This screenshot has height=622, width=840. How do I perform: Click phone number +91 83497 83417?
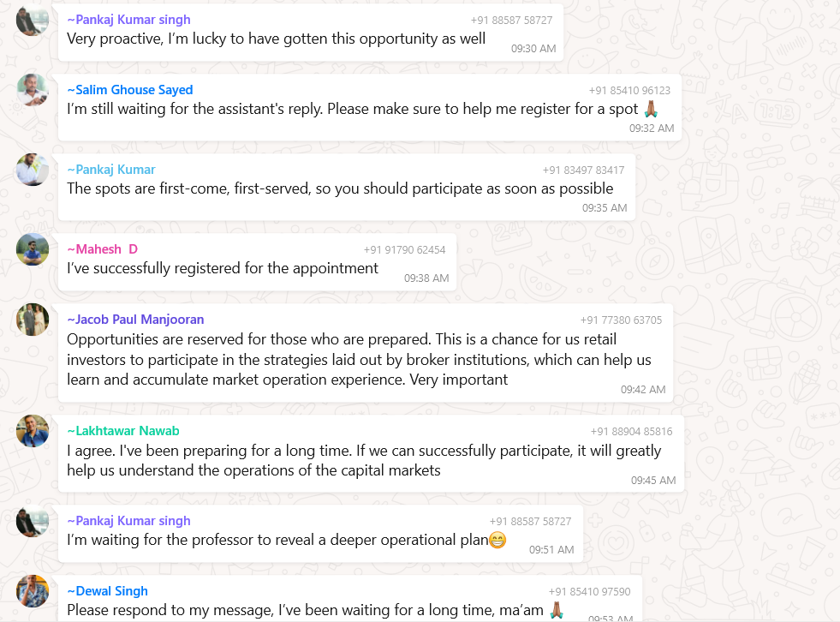pos(583,170)
